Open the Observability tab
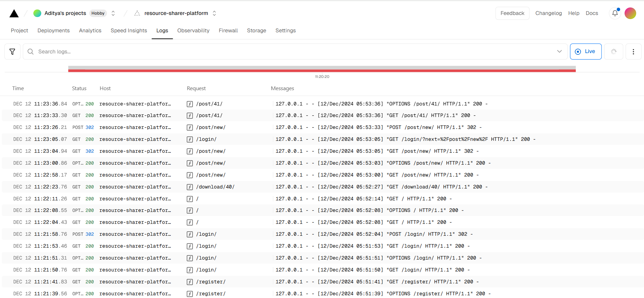The image size is (644, 298). click(193, 31)
